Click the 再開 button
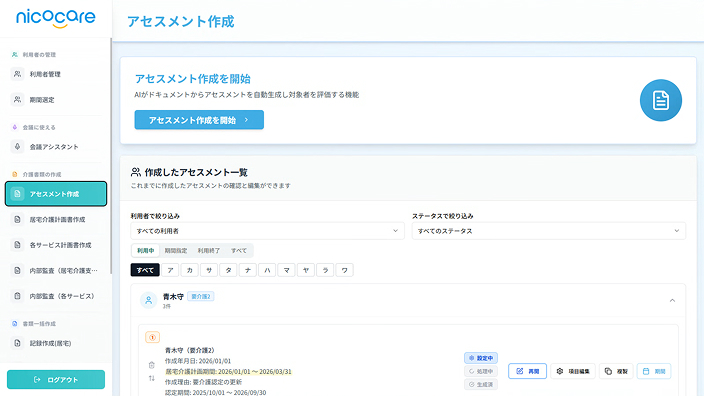704x396 pixels. tap(528, 371)
